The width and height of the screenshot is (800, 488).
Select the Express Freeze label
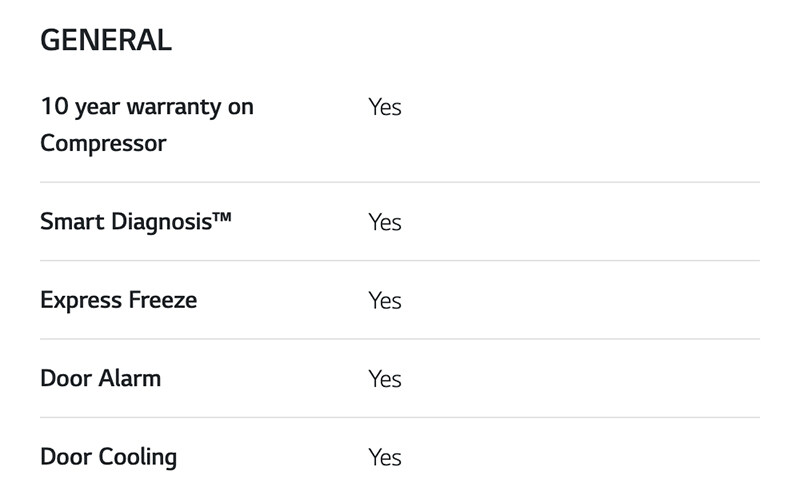(x=118, y=300)
